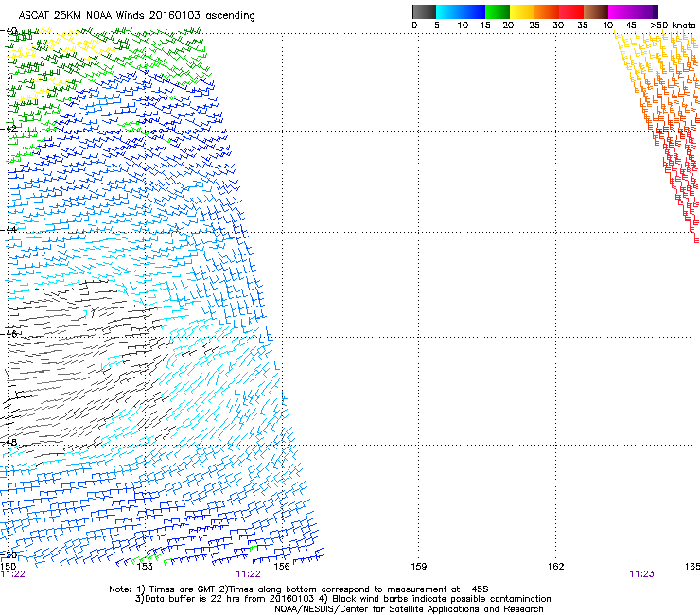Click legend scale value '45'
Viewport: 700px width, 615px height.
point(631,26)
